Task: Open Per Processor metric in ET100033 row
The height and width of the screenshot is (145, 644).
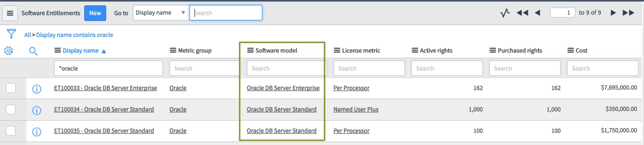Action: coord(351,88)
